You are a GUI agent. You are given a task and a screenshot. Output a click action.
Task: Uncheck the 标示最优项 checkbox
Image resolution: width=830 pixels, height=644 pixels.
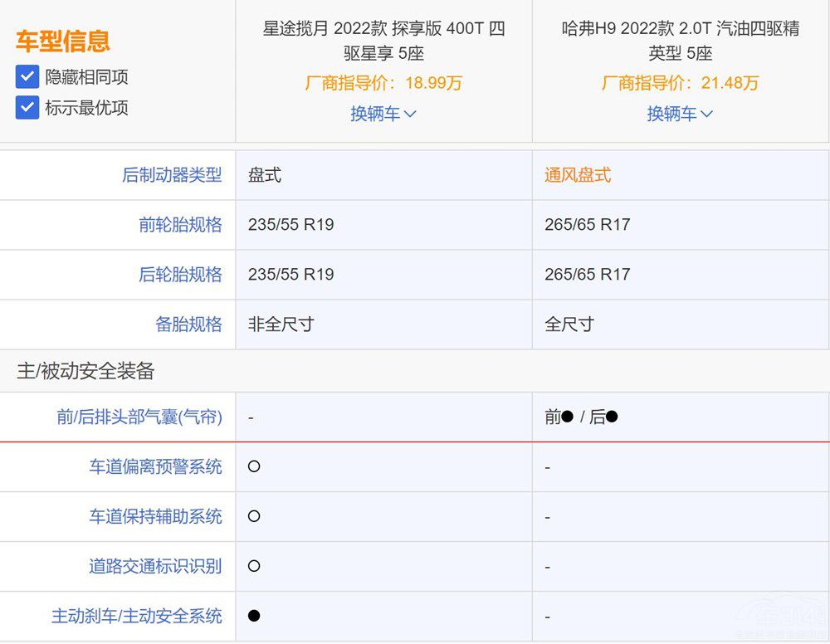pyautogui.click(x=27, y=108)
